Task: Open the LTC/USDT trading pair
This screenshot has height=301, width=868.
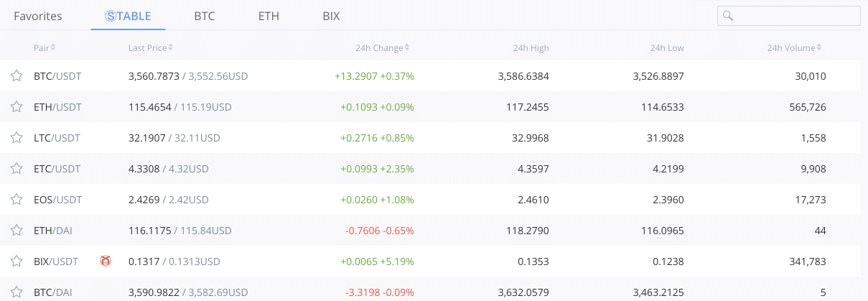Action: [x=57, y=138]
